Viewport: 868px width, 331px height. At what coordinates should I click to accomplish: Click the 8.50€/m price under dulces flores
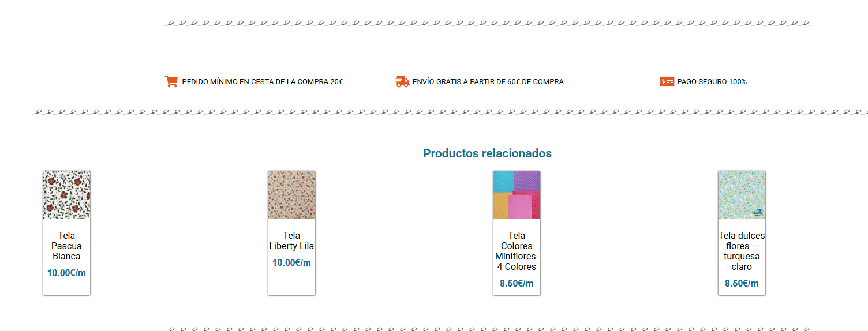(742, 284)
